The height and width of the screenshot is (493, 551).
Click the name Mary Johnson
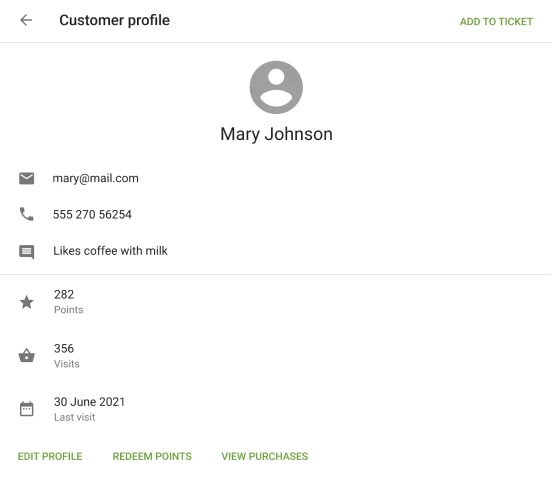[276, 134]
